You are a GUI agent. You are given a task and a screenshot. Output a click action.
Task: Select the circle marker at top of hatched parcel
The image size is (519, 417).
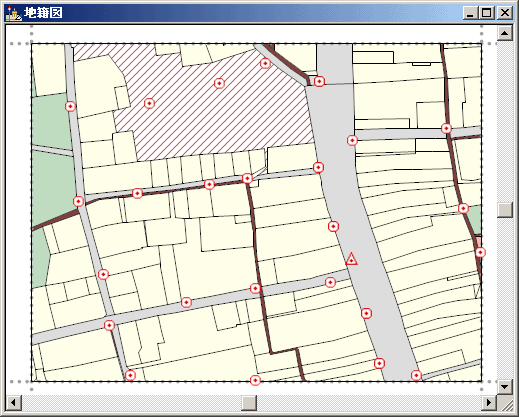pos(265,63)
